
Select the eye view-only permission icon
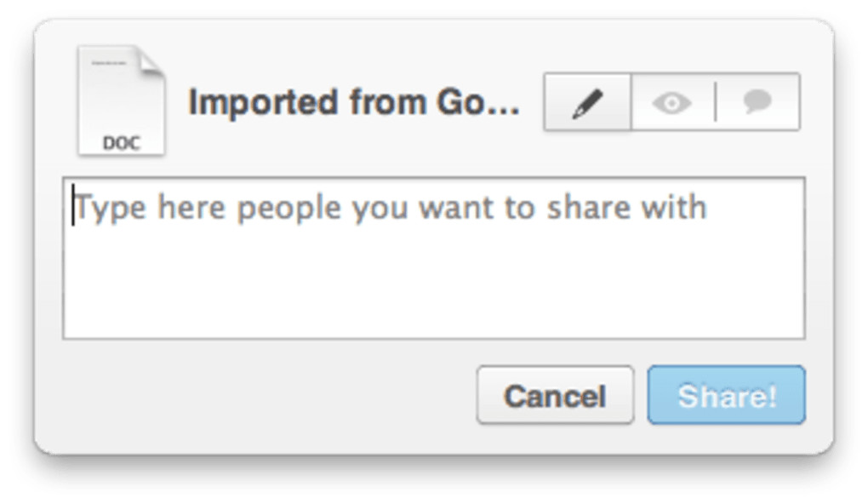pos(672,103)
